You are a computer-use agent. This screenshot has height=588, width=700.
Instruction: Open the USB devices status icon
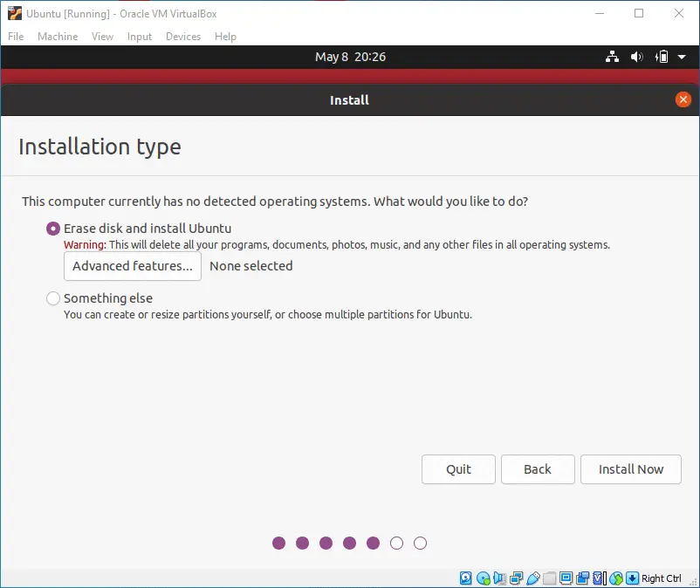click(533, 578)
